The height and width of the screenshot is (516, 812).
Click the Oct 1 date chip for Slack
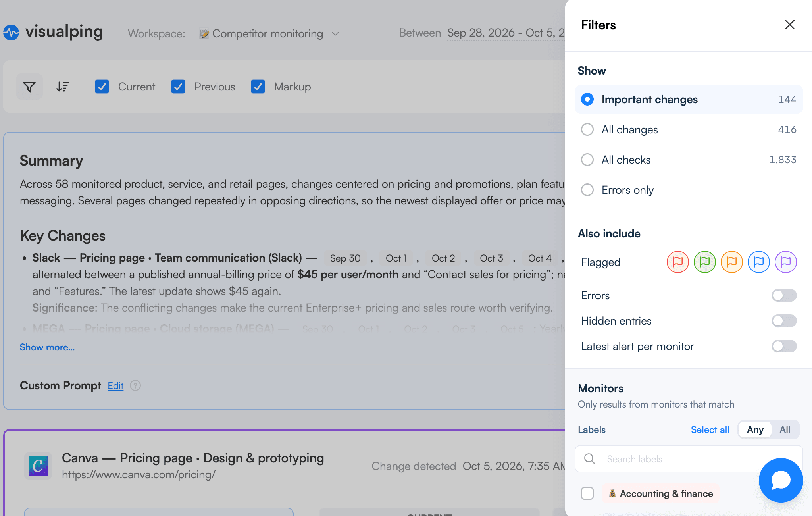396,258
